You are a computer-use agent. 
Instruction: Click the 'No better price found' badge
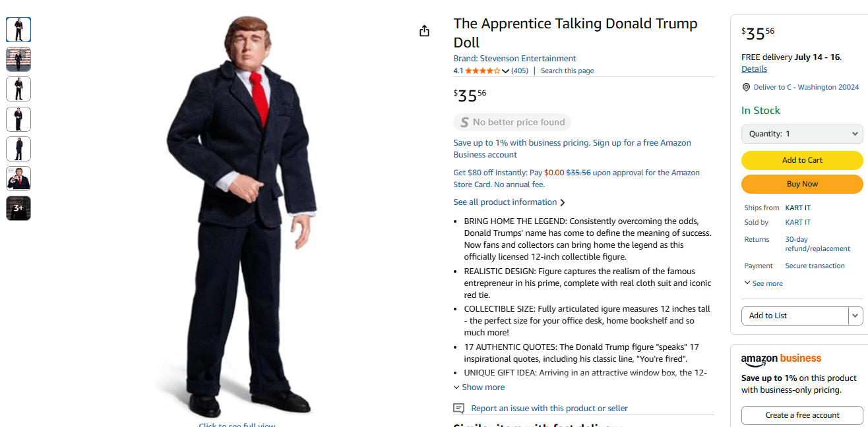512,122
